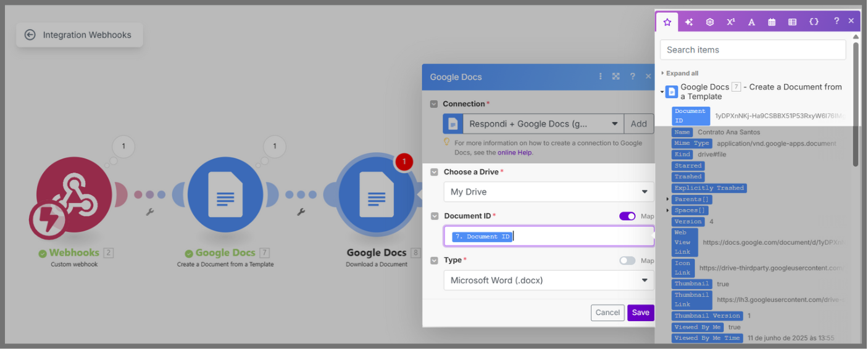The image size is (868, 349).
Task: Select the Explicitly Trashed pill
Action: point(709,187)
